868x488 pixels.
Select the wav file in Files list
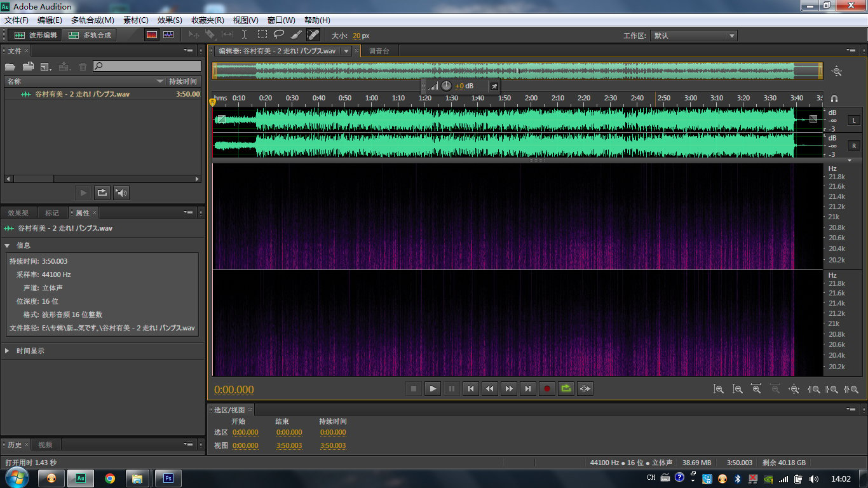click(102, 94)
